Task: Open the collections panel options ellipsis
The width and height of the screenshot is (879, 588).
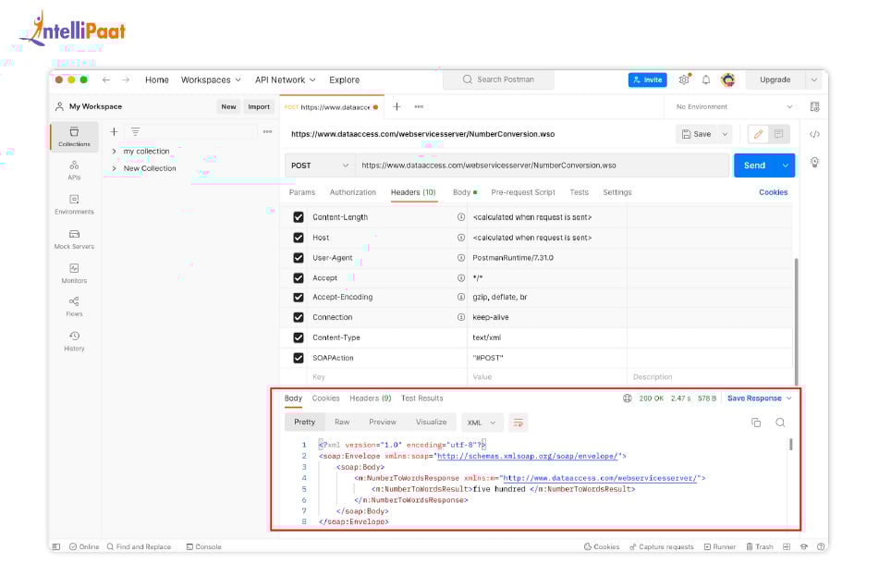Action: click(267, 131)
